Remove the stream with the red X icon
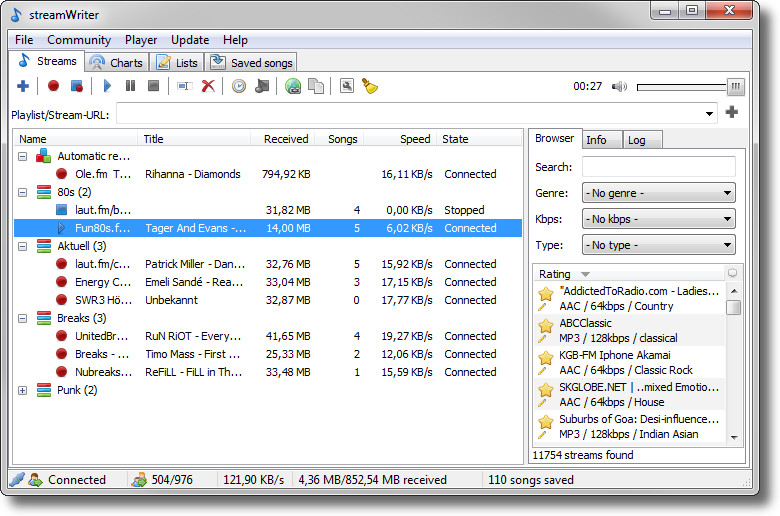This screenshot has height=516, width=780. (208, 86)
